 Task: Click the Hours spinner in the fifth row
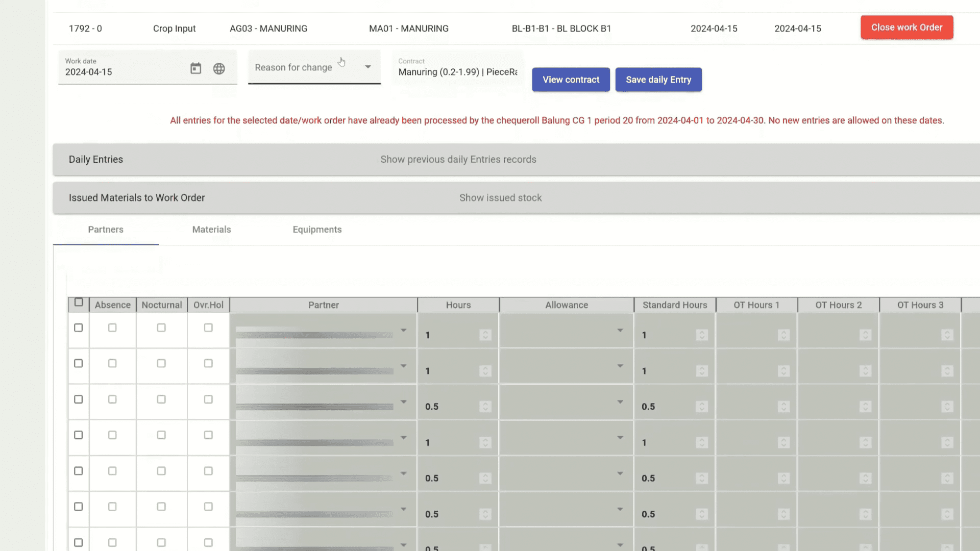pos(485,478)
